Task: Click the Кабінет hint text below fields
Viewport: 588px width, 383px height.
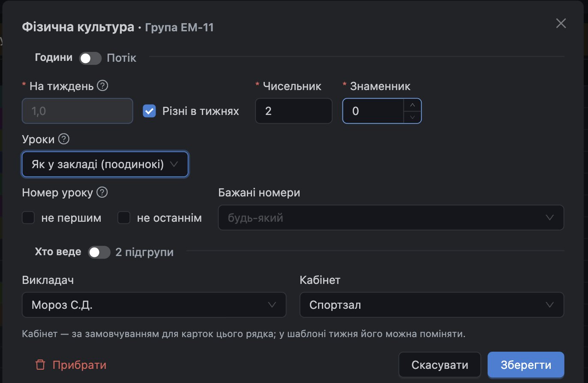Action: click(243, 334)
